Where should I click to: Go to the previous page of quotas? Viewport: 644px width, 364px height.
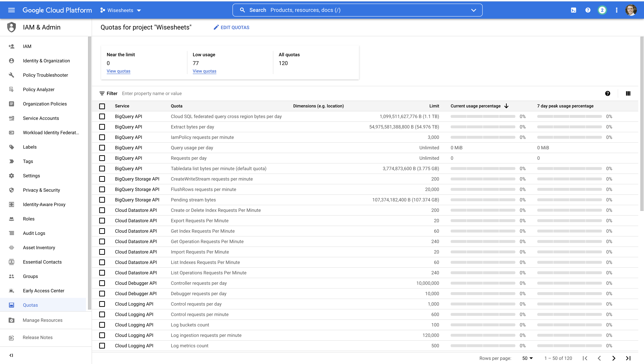point(599,358)
